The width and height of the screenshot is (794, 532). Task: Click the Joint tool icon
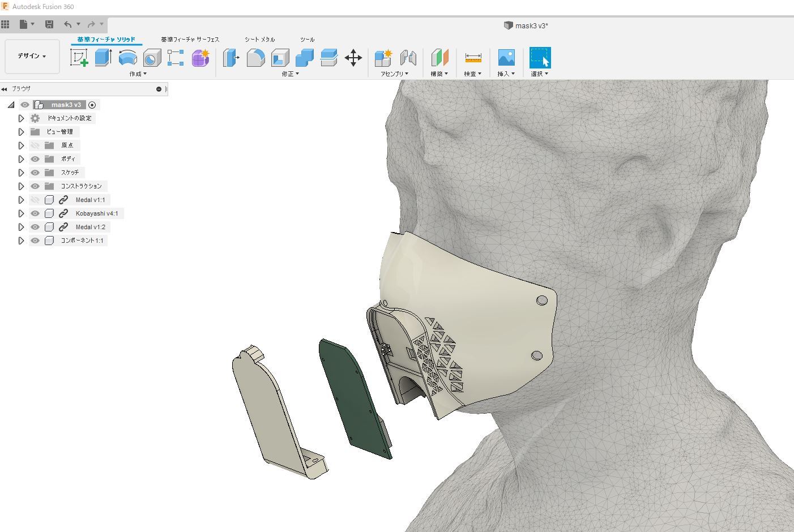[408, 58]
